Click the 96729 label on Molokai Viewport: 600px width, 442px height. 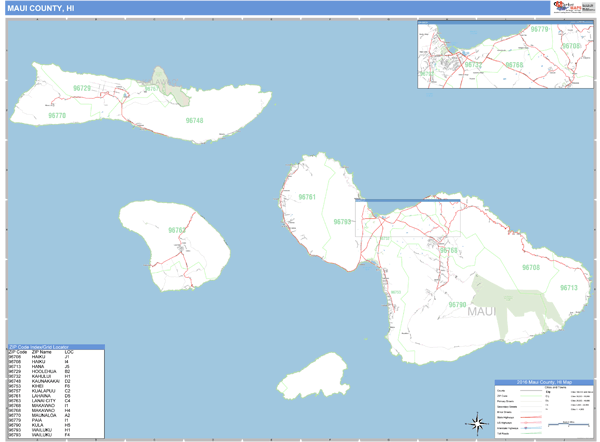point(82,88)
